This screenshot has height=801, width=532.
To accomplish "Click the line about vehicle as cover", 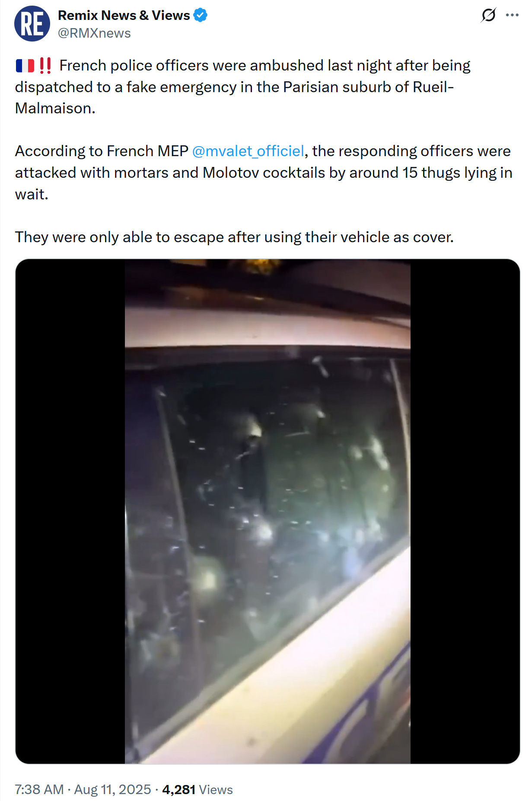I will 234,237.
